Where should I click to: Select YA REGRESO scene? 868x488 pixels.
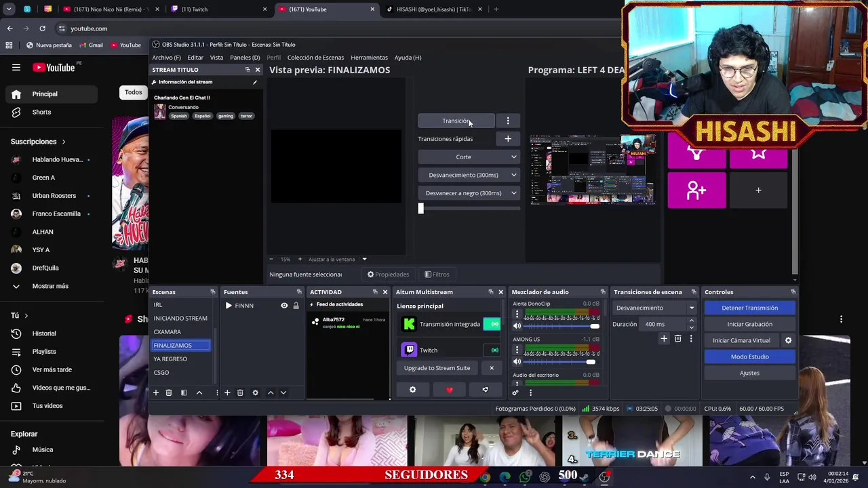(180, 359)
